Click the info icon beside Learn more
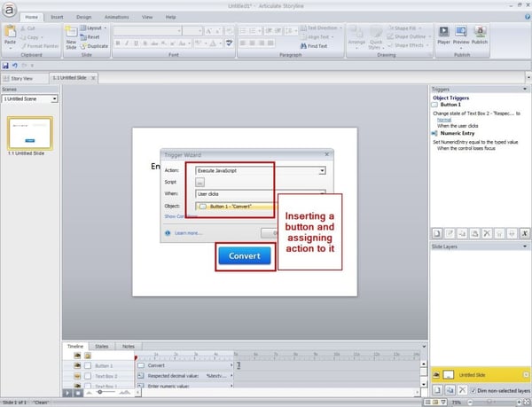This screenshot has height=407, width=532. pos(168,233)
